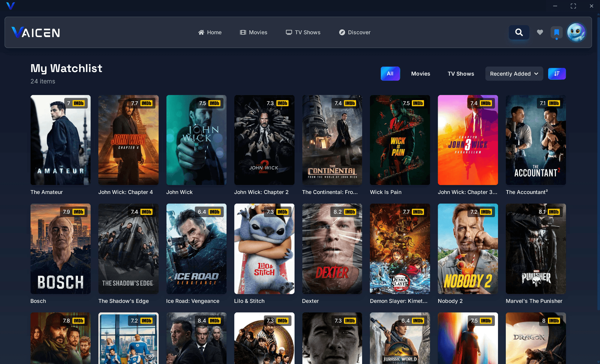Switch filter to Movies only
600x364 pixels.
pyautogui.click(x=420, y=73)
